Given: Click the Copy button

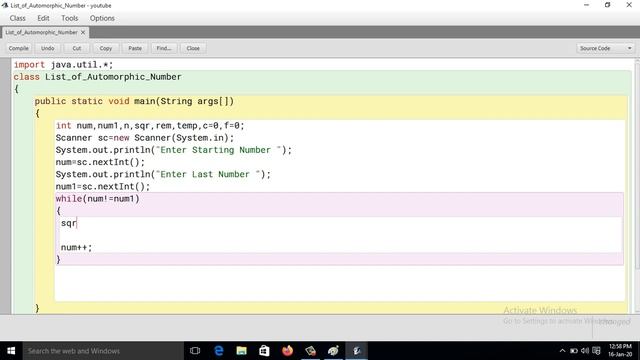Looking at the screenshot, I should tap(106, 48).
